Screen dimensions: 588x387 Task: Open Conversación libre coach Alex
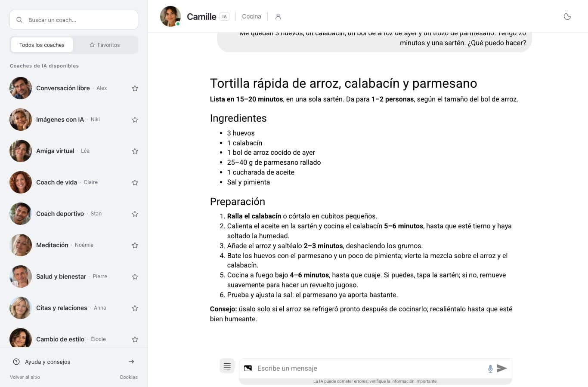(x=74, y=88)
